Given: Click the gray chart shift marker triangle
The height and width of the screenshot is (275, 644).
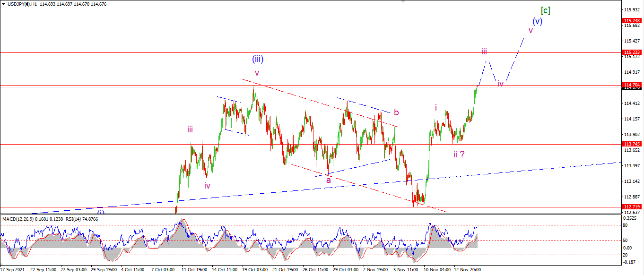Looking at the screenshot, I should [x=403, y=2].
